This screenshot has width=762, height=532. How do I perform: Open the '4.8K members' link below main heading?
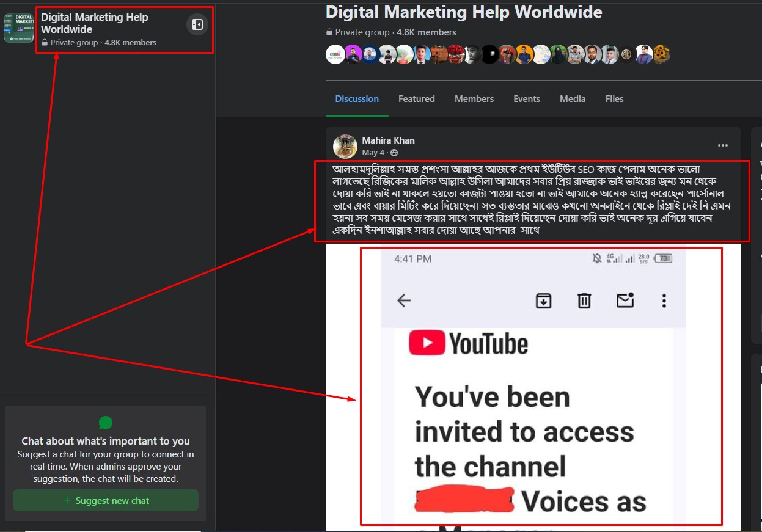(427, 32)
